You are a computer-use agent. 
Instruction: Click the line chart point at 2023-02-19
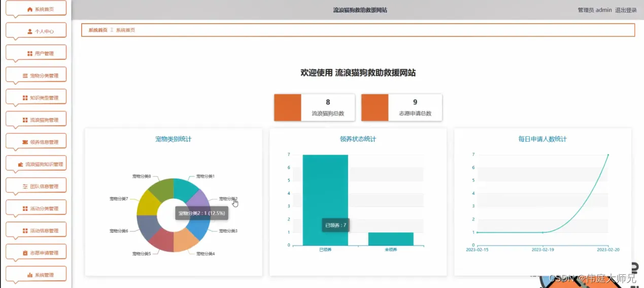[x=543, y=232]
